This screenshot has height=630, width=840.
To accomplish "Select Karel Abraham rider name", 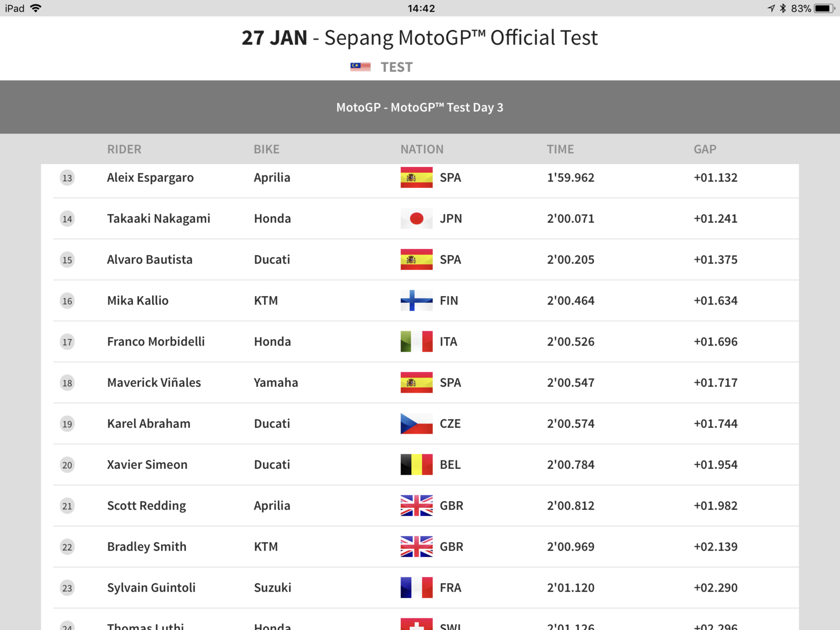I will [149, 424].
